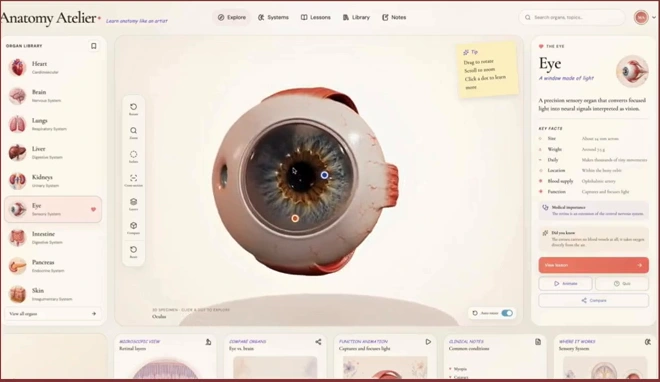The height and width of the screenshot is (382, 660).
Task: Open the Library tab
Action: 356,17
